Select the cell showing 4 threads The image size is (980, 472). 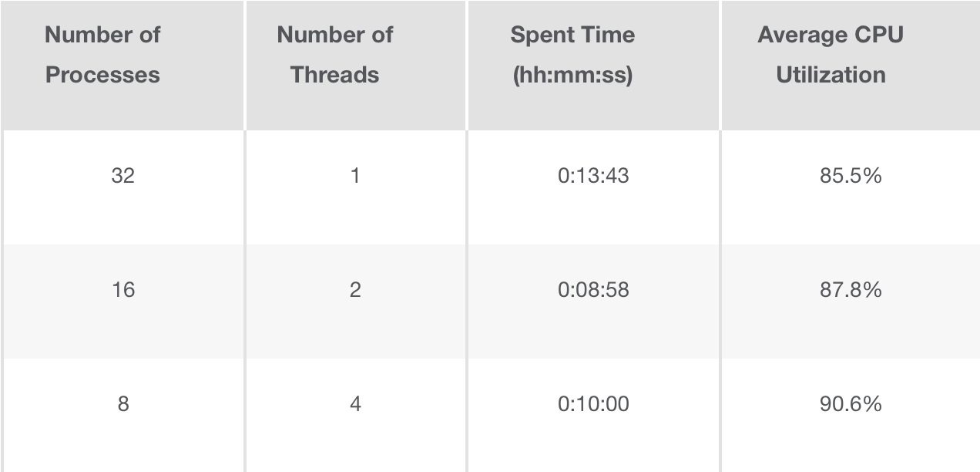coord(355,404)
